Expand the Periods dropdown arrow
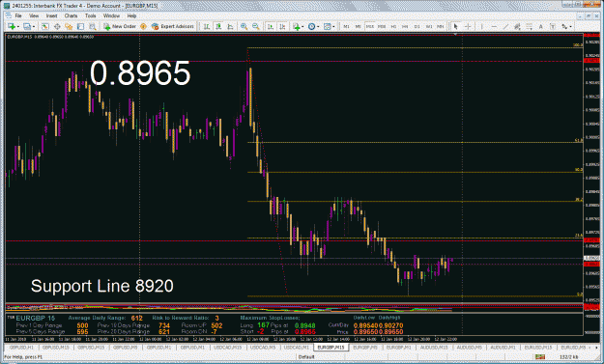 [x=318, y=26]
